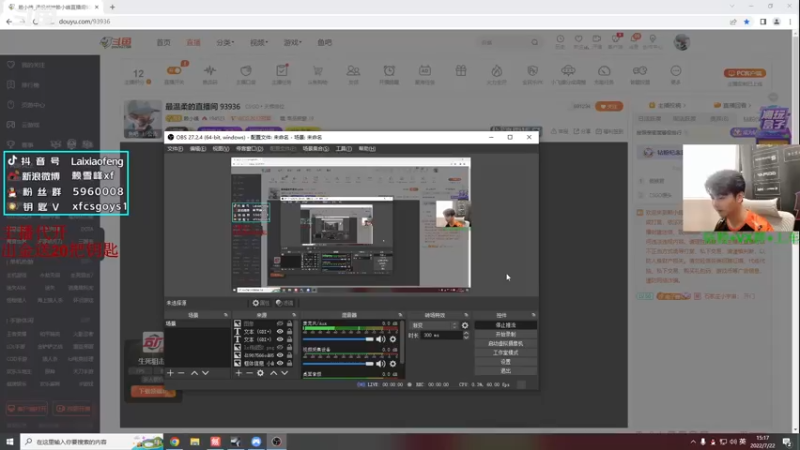The height and width of the screenshot is (450, 800).
Task: Click the 退出 exit button in OBS Controls
Action: coord(506,371)
